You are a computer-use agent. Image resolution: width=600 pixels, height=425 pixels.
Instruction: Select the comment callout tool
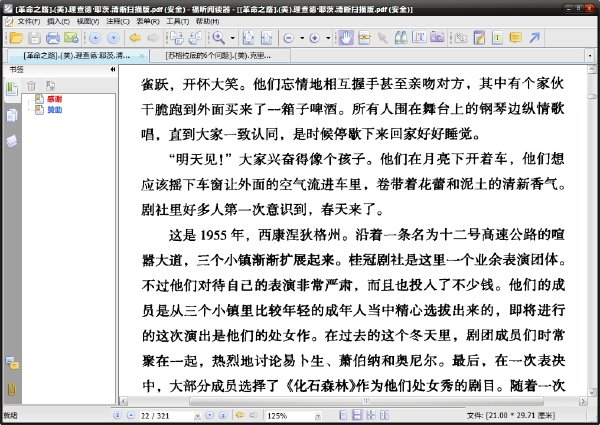[x=515, y=37]
